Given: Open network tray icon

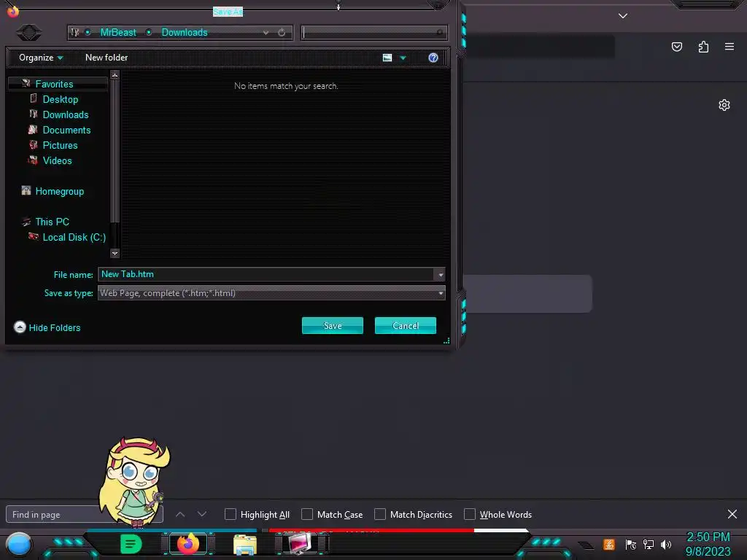Looking at the screenshot, I should [x=649, y=544].
